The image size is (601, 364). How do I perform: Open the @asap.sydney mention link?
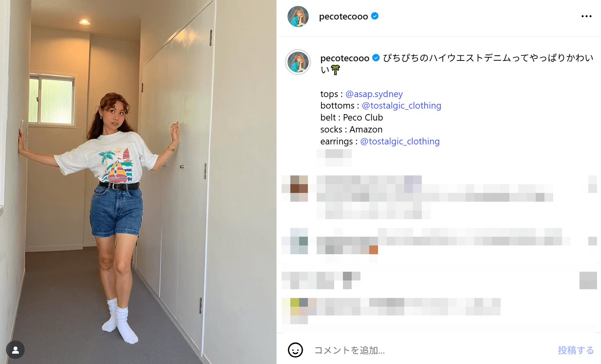coord(374,94)
